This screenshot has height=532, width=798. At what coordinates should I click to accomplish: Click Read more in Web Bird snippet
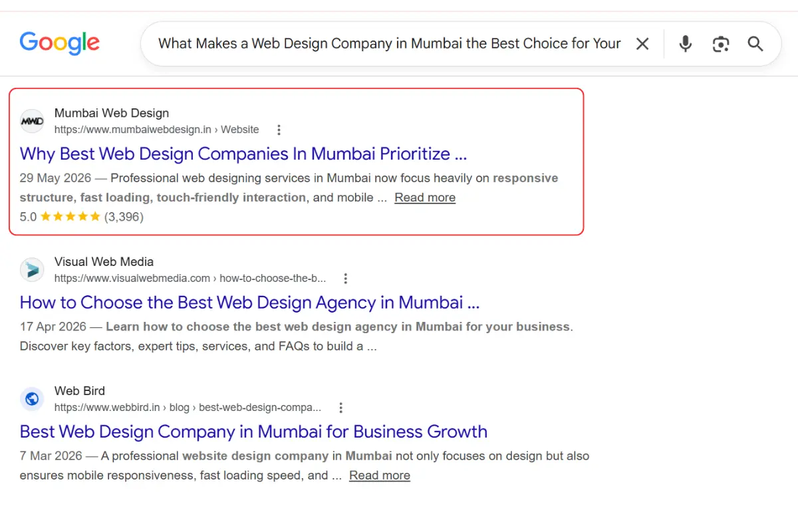coord(380,475)
